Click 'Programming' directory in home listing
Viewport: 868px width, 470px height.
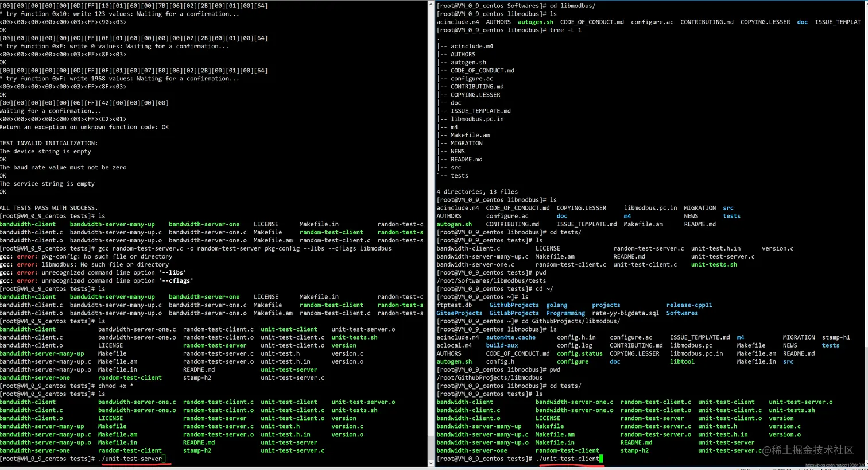pyautogui.click(x=565, y=313)
